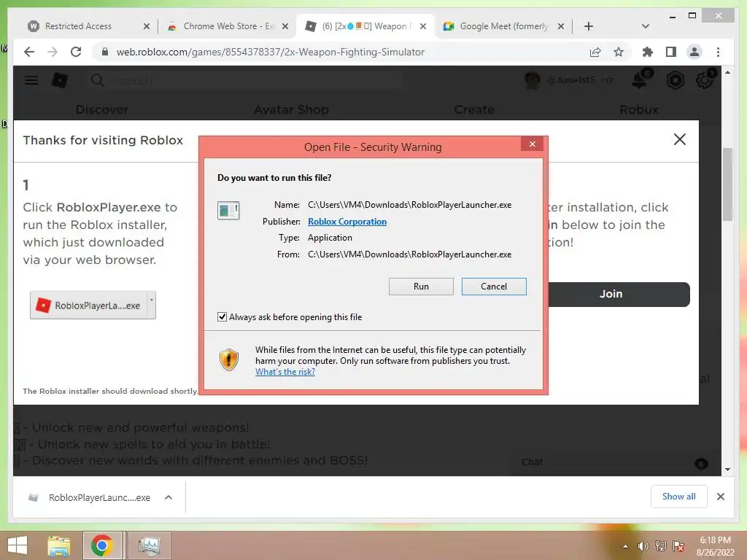
Task: Open the Roblox hamburger menu
Action: click(31, 80)
